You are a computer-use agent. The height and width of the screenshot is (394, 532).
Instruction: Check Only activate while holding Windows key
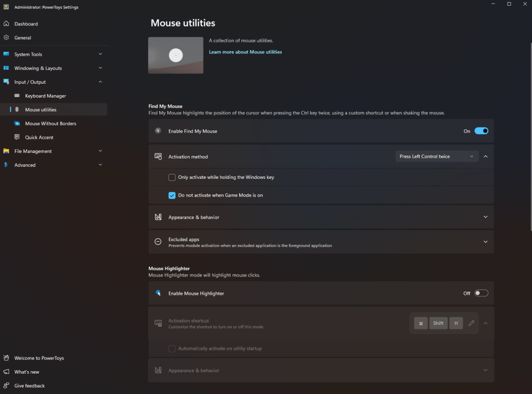tap(172, 177)
